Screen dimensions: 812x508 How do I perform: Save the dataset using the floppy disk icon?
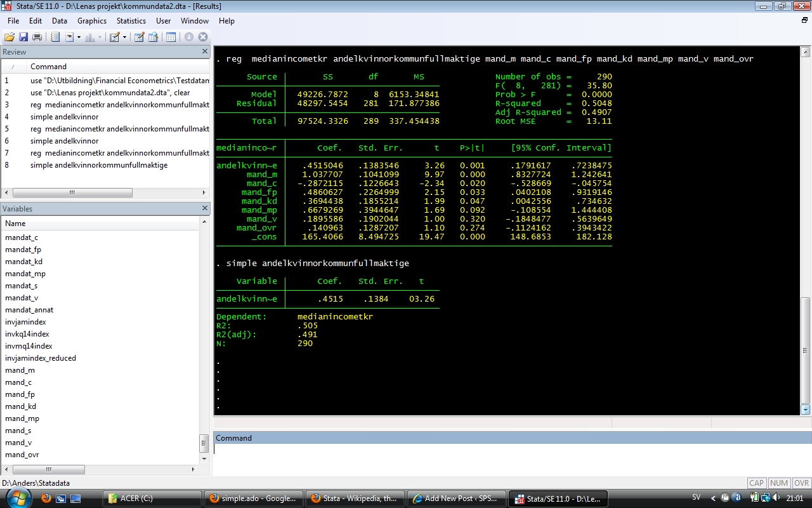click(23, 37)
